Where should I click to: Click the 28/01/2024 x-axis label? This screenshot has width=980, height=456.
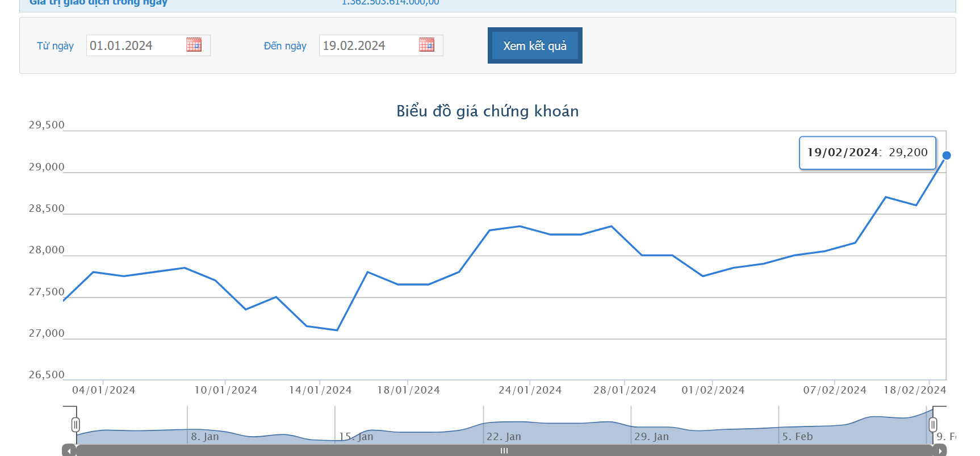[x=625, y=390]
